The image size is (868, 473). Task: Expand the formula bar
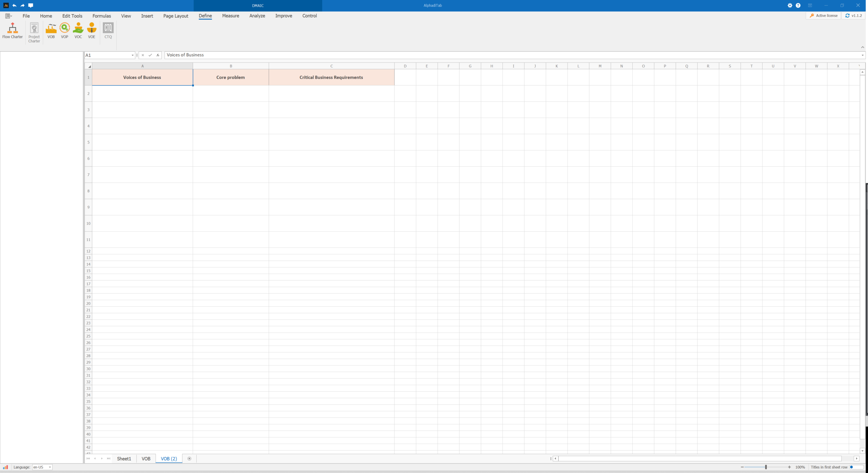(x=862, y=55)
